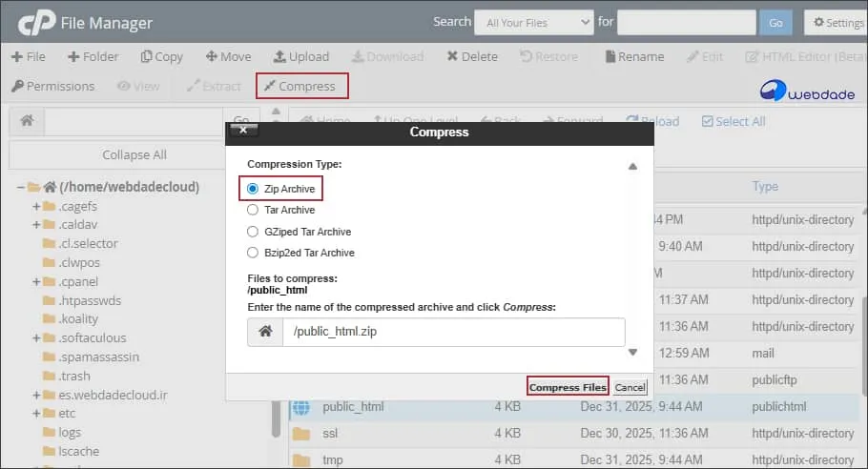Click the Compress toolbar icon
The width and height of the screenshot is (868, 469).
click(270, 87)
